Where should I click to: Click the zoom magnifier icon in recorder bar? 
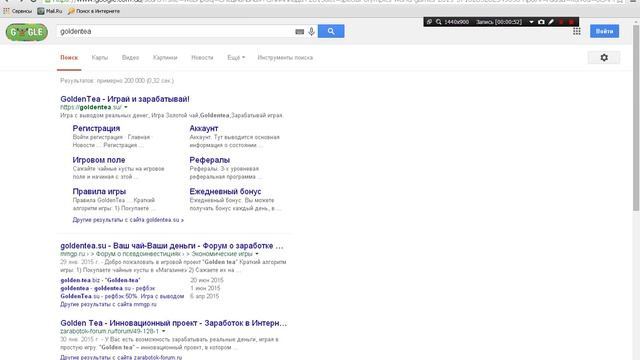pos(439,22)
